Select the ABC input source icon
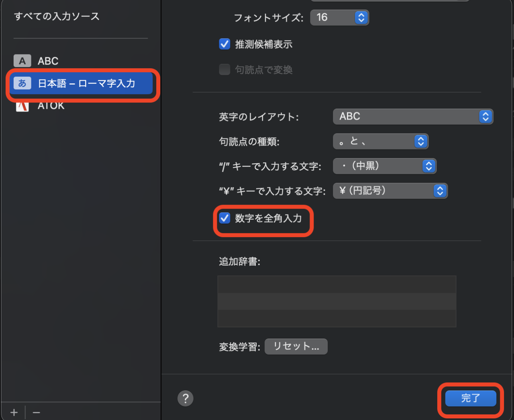Screen dimensions: 514x420 [22, 61]
